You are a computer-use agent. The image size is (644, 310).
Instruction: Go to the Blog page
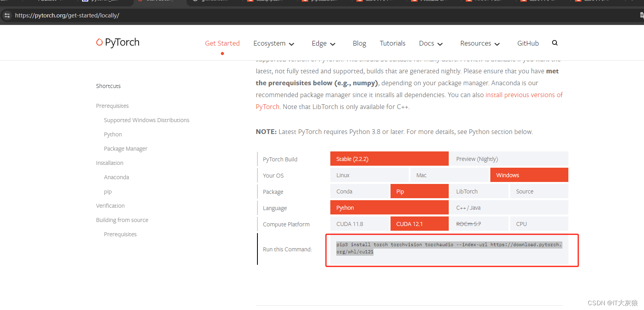coord(359,44)
